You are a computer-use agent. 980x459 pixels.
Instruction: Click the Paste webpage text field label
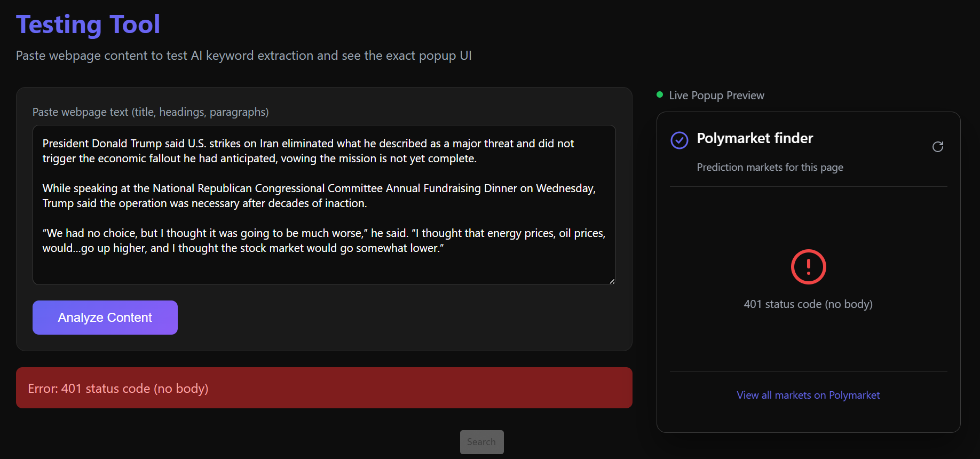151,112
